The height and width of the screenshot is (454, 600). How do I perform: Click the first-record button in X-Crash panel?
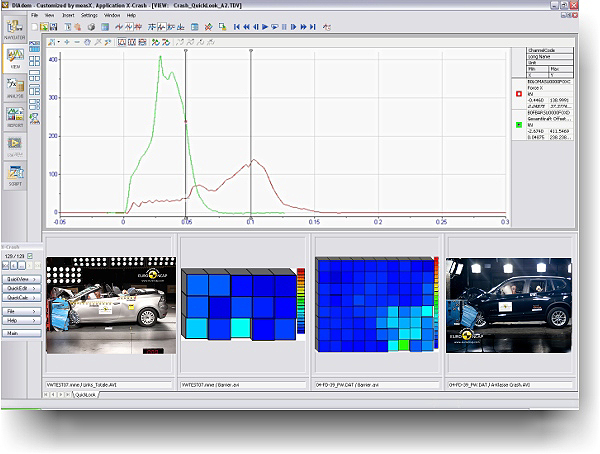pyautogui.click(x=6, y=265)
